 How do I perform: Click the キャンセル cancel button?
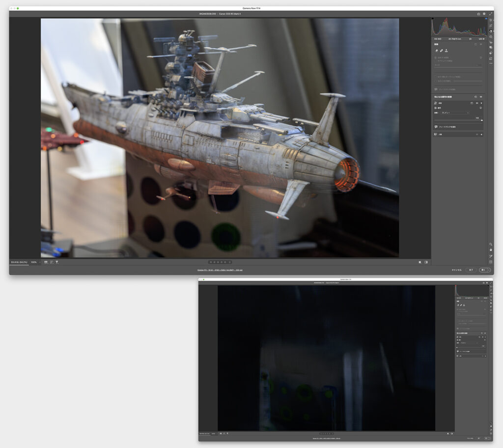coord(456,270)
